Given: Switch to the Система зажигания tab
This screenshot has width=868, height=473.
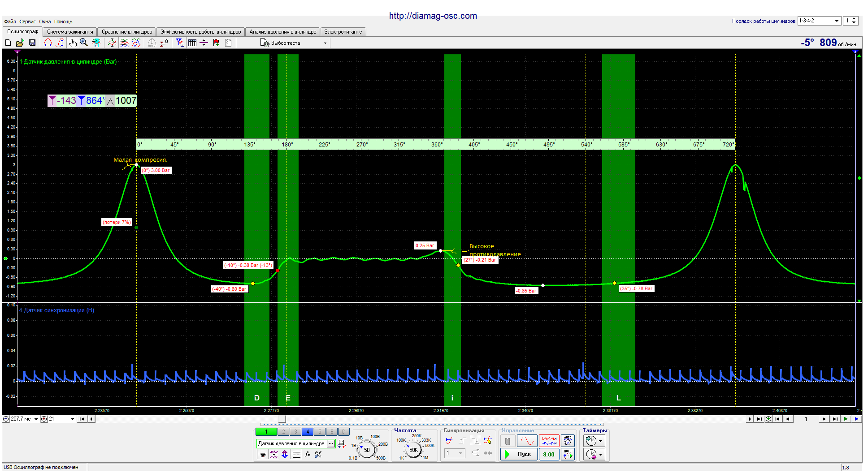Looking at the screenshot, I should pyautogui.click(x=70, y=32).
